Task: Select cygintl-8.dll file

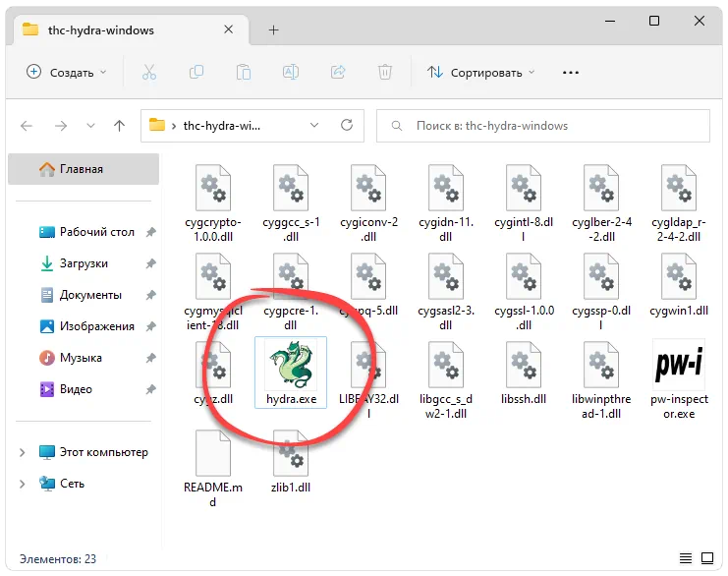Action: tap(524, 203)
